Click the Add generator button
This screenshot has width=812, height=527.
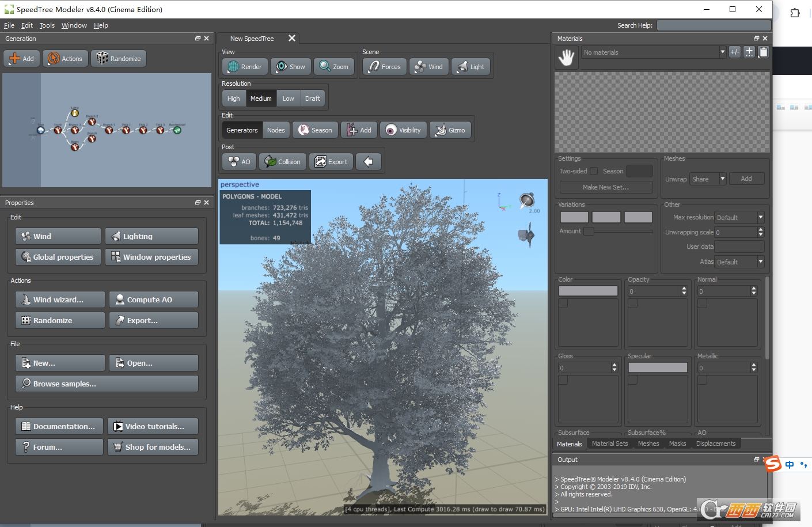(22, 59)
